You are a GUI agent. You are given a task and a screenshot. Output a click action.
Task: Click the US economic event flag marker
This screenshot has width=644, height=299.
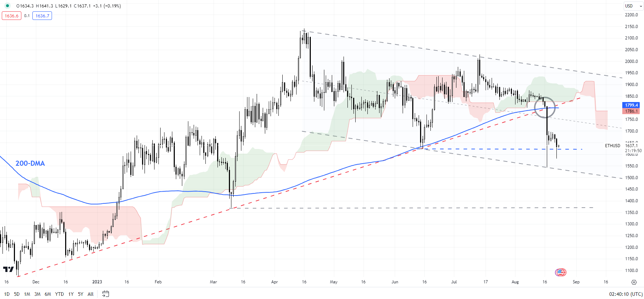561,272
